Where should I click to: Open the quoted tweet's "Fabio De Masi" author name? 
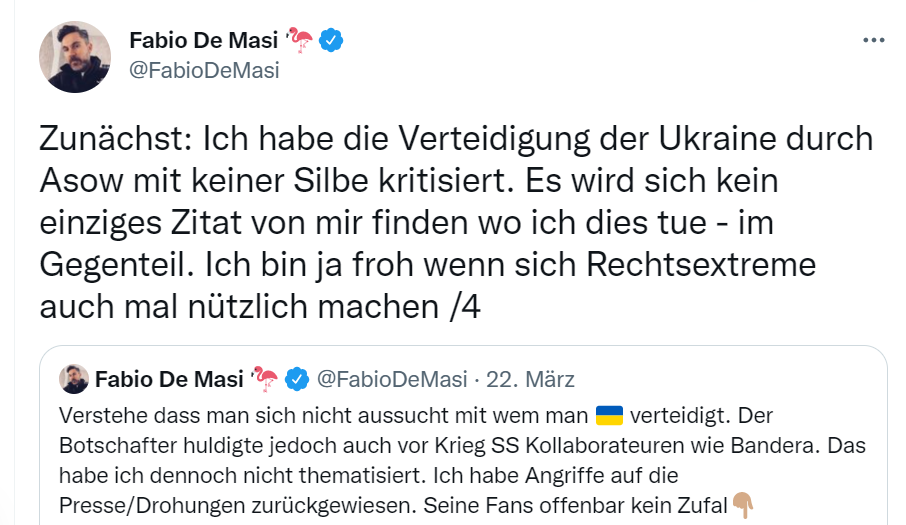(171, 379)
